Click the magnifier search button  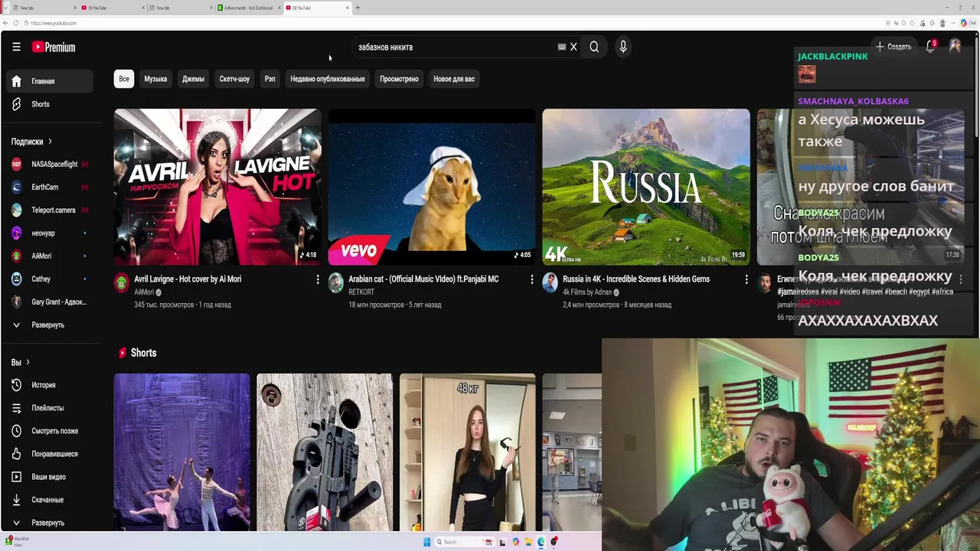(594, 47)
